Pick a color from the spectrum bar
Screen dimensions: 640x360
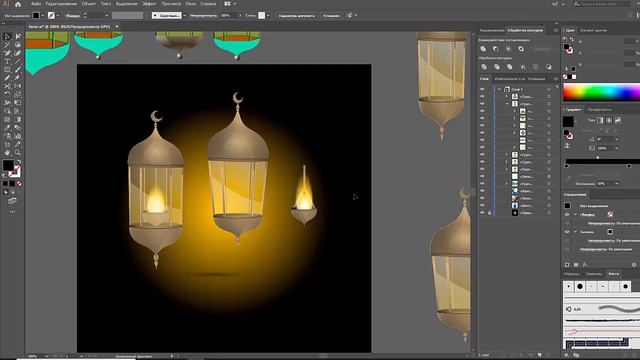point(601,93)
